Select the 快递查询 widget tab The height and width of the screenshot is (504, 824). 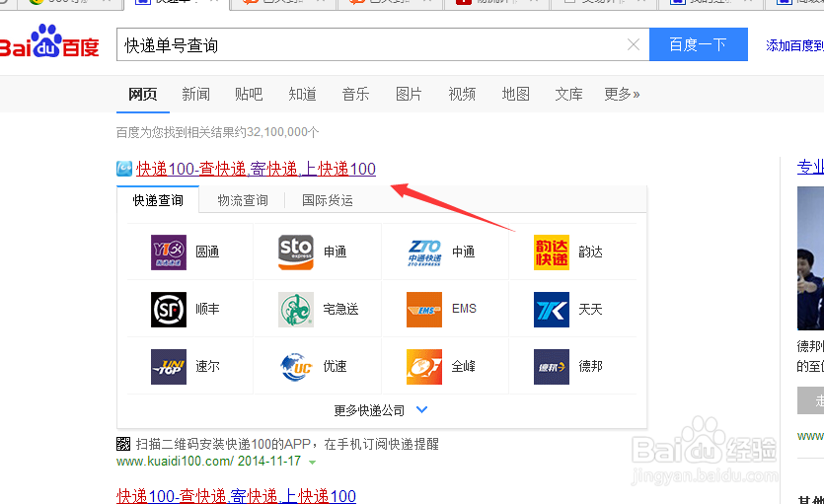pos(158,200)
